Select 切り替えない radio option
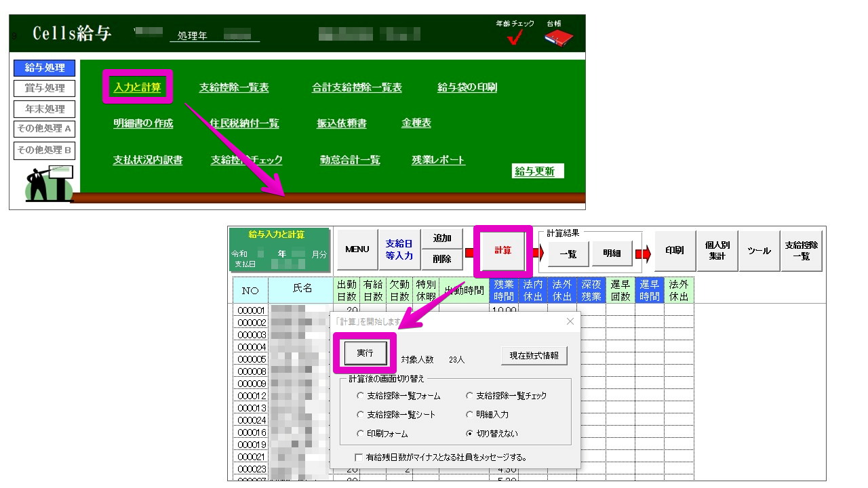868x488 pixels. (x=492, y=433)
